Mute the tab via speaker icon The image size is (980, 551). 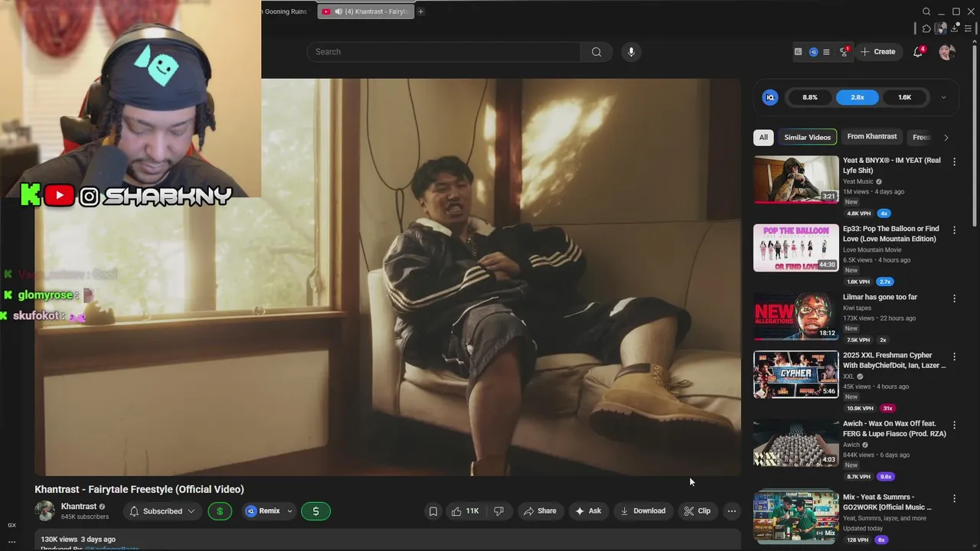[338, 11]
